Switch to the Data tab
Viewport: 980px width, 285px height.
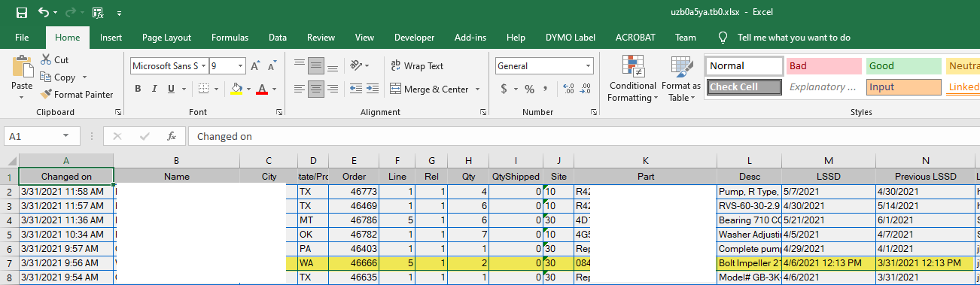coord(278,37)
